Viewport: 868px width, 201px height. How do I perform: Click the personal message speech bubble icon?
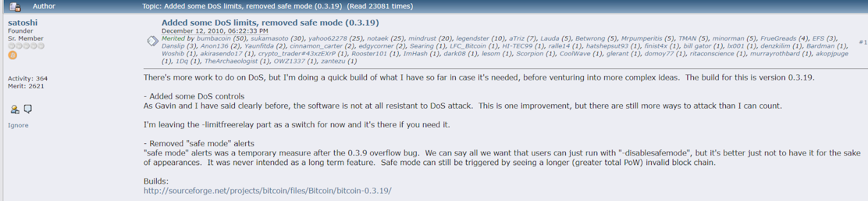click(x=28, y=109)
